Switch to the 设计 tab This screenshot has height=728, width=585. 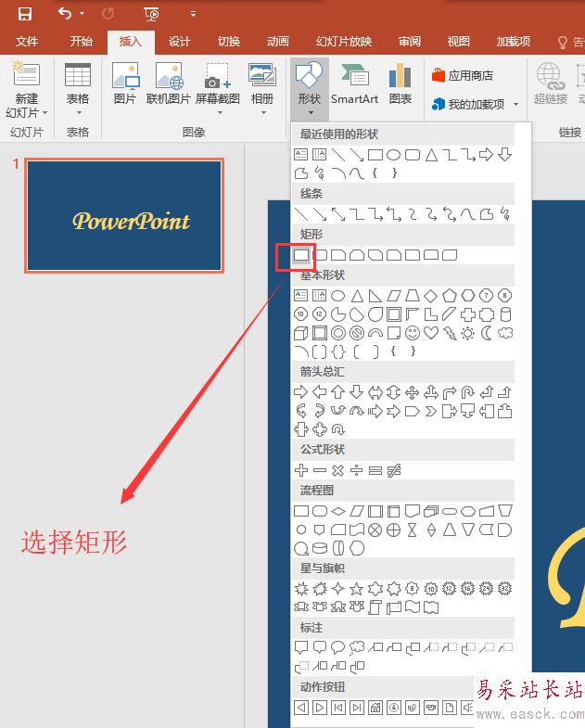(x=179, y=42)
